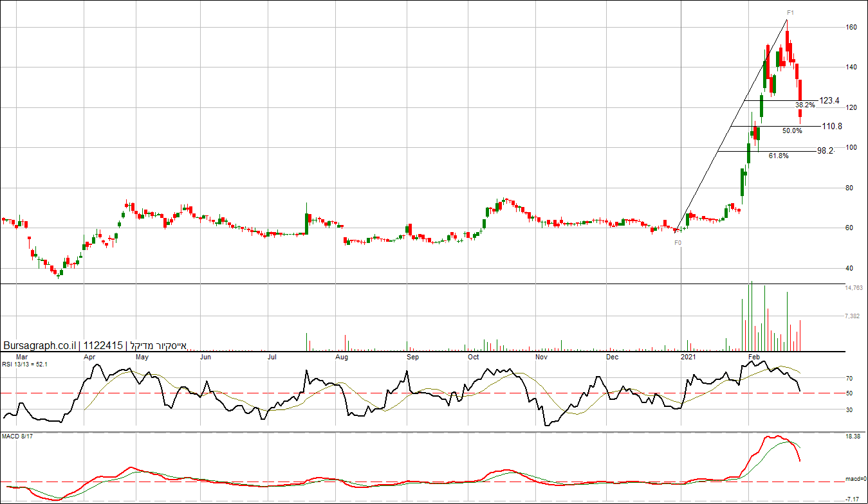Click the Dec month label
Image resolution: width=868 pixels, height=504 pixels.
pos(612,356)
